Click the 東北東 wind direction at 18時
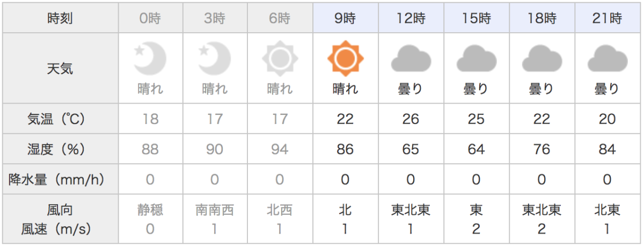Screen dimensions: 644x246 point(541,210)
